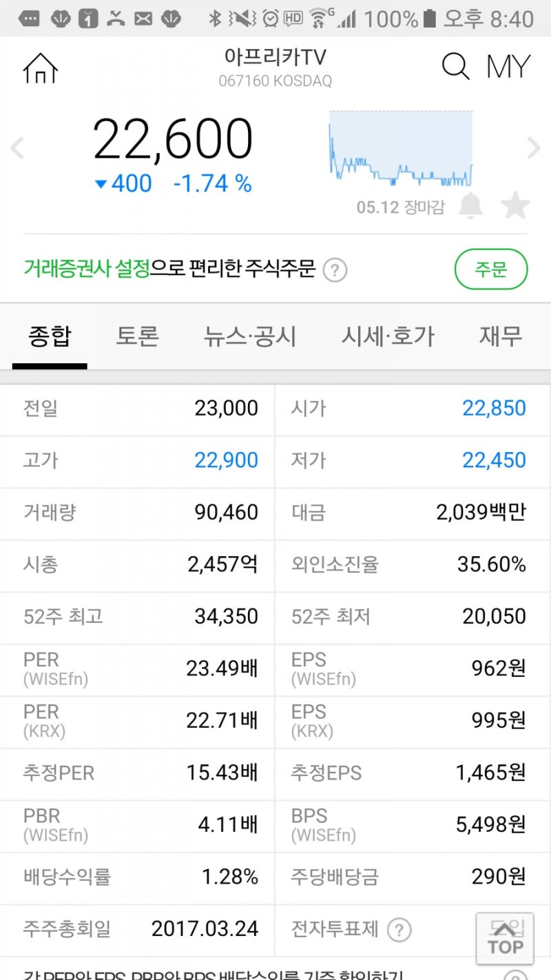This screenshot has height=980, width=551.
Task: Toggle the favorite star for 아프리카TV
Action: [517, 207]
